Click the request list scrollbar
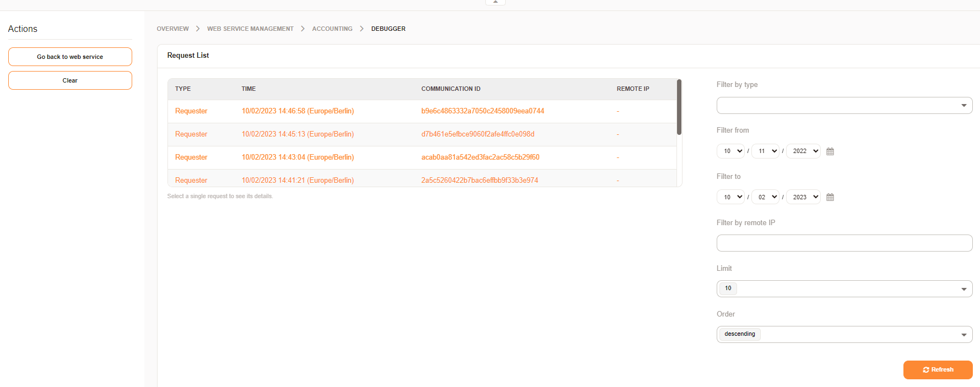 (x=679, y=107)
